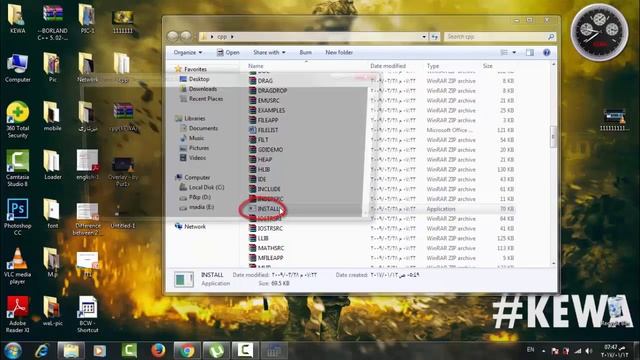Open BORLAND C++ 5.02 archive icon

(x=53, y=22)
